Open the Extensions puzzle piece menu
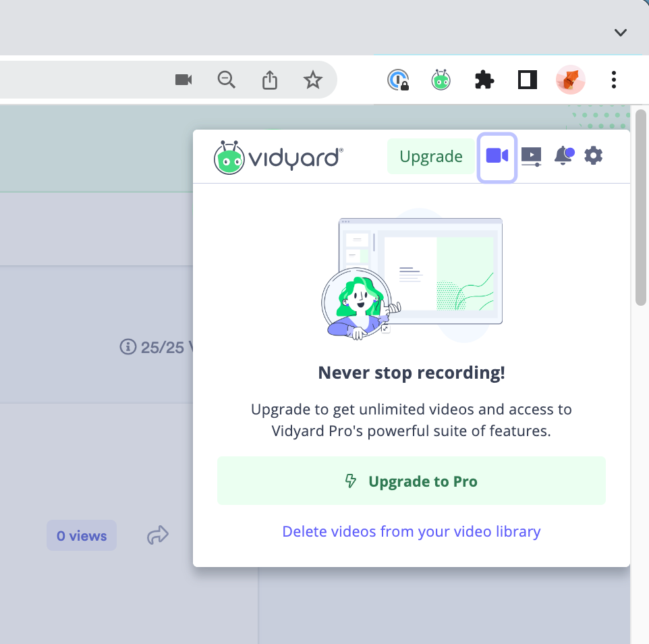 point(484,80)
